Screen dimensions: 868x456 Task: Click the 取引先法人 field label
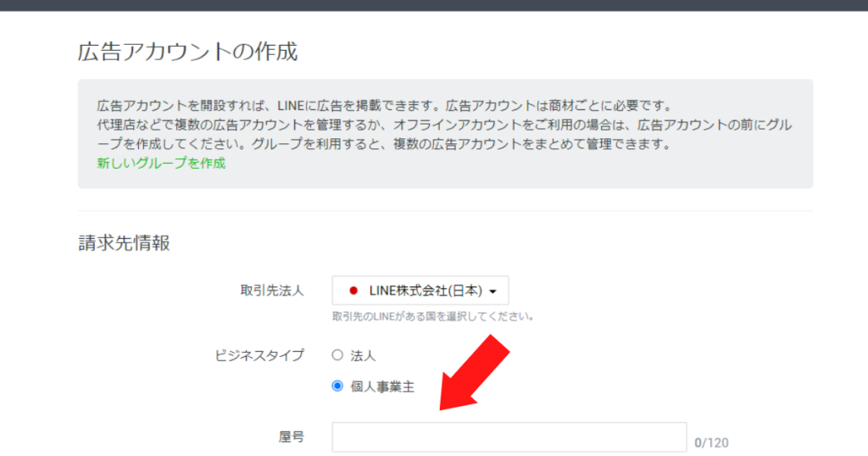272,291
